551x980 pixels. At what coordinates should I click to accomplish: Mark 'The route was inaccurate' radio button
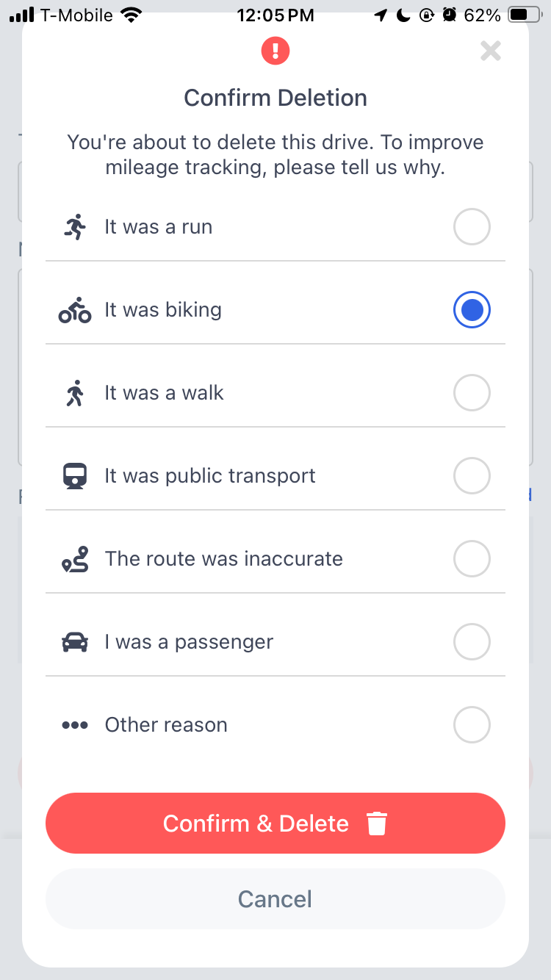pyautogui.click(x=472, y=559)
